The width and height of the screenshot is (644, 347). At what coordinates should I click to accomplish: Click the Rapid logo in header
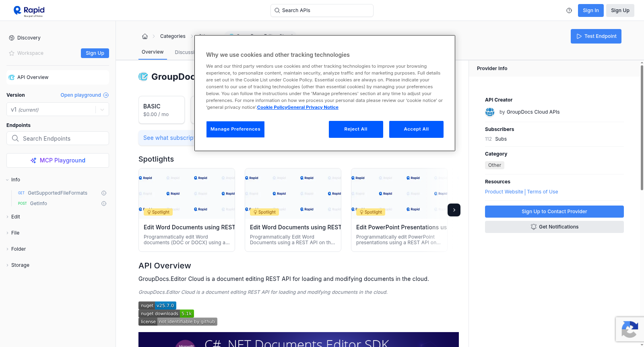(x=29, y=11)
